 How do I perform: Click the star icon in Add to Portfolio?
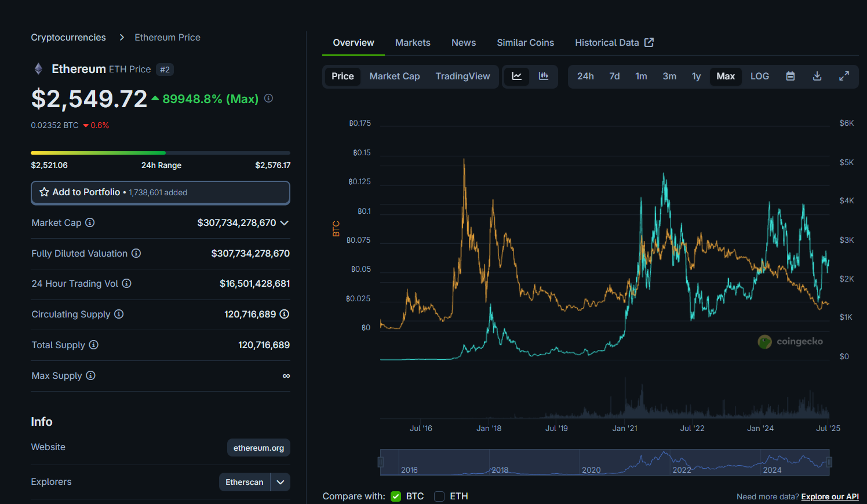pos(44,192)
